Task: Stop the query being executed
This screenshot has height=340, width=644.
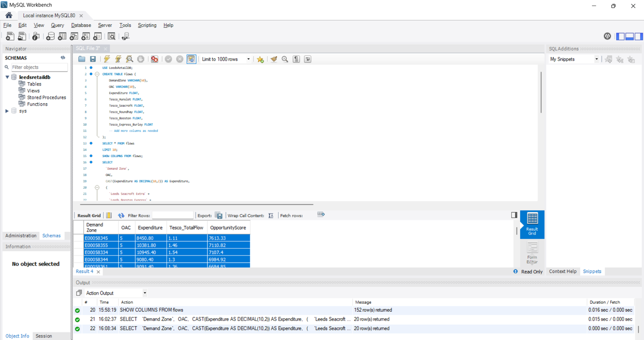Action: coord(141,59)
